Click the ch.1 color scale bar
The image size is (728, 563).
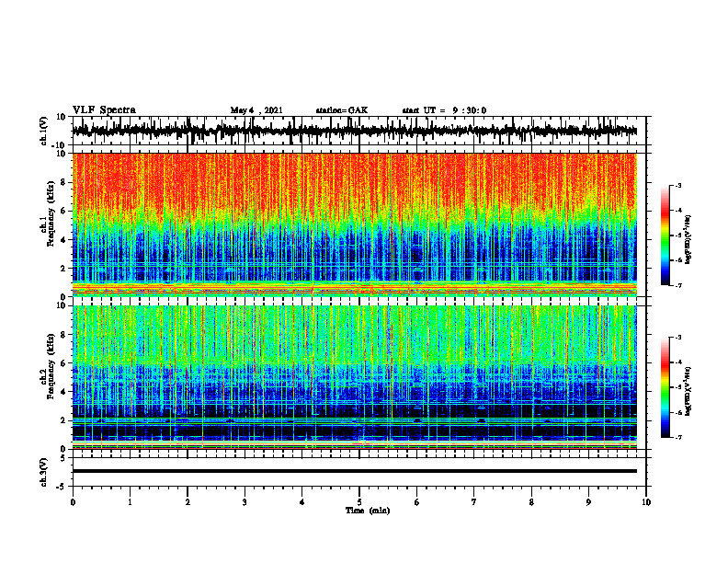665,236
